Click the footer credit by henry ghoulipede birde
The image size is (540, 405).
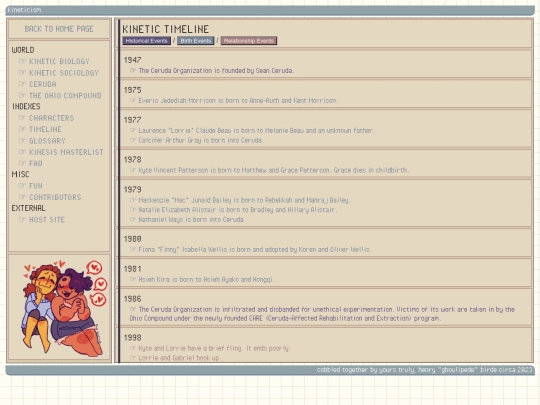424,370
